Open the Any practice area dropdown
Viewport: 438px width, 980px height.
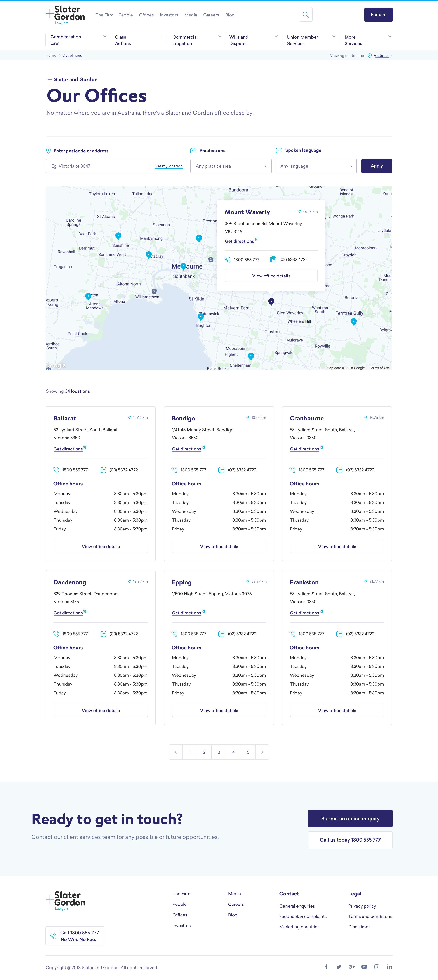[x=231, y=166]
